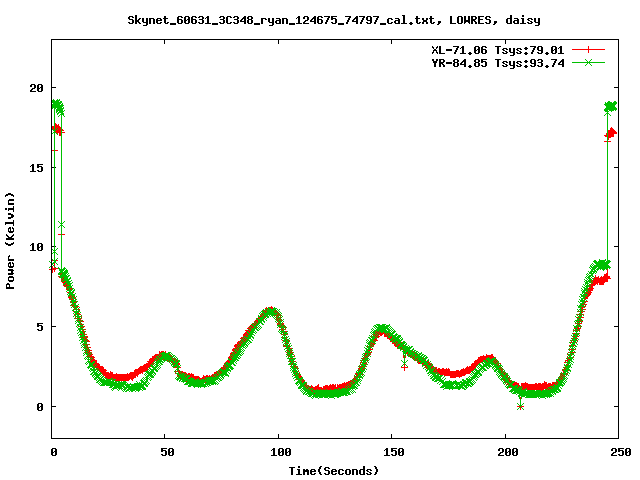Click x-axis tick label 50
The width and height of the screenshot is (640, 480).
[x=167, y=452]
